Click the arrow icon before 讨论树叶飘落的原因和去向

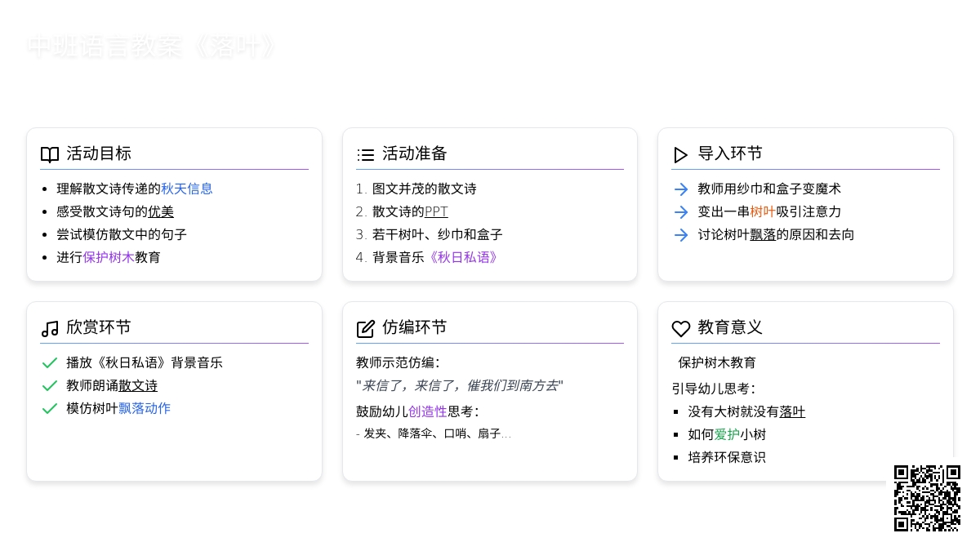(x=681, y=235)
